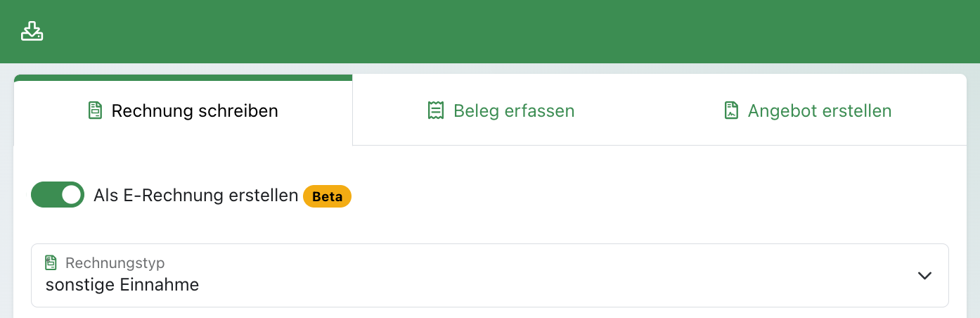Click the 'Rechnungstyp' field label
980x318 pixels.
115,263
